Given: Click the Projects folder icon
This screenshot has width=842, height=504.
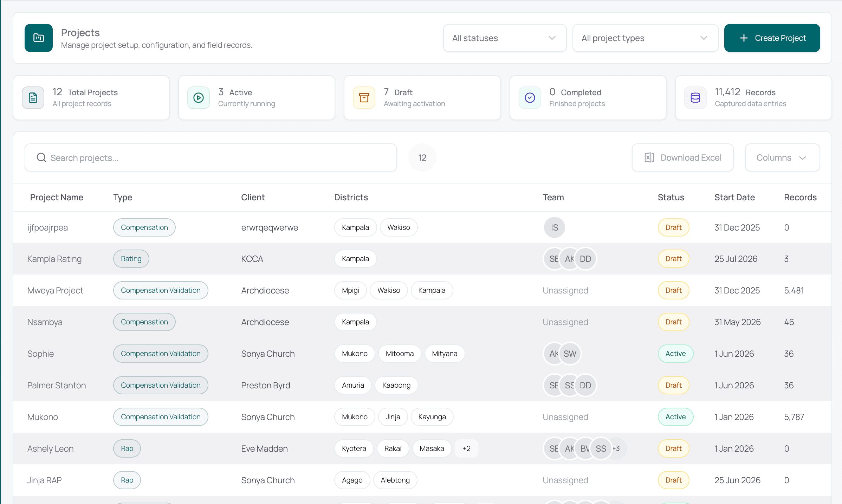Looking at the screenshot, I should 39,38.
